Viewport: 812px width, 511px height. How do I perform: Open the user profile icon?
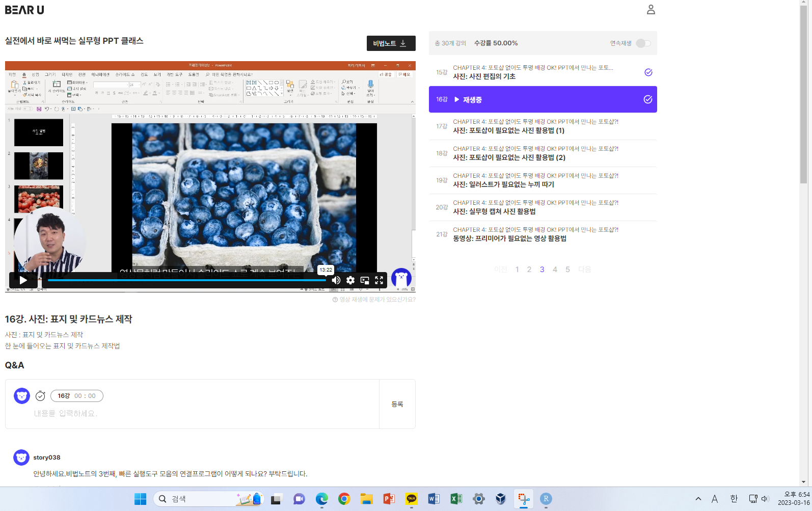pyautogui.click(x=651, y=10)
